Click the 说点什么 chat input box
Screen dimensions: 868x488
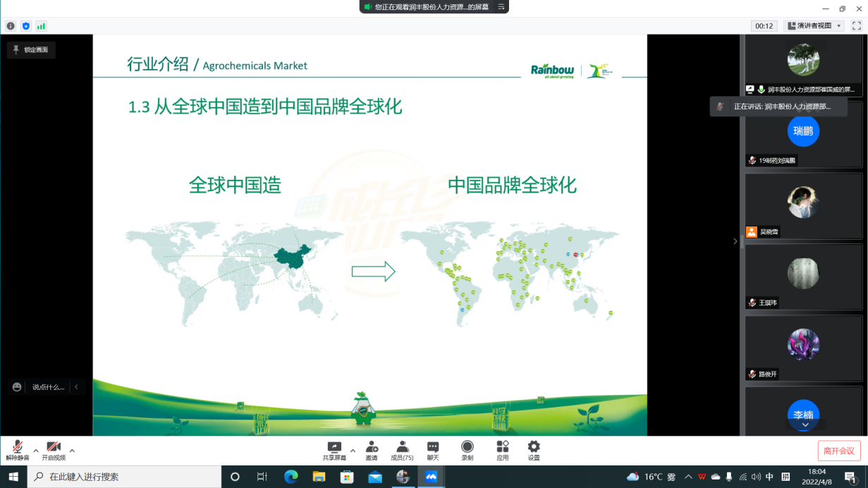[48, 387]
